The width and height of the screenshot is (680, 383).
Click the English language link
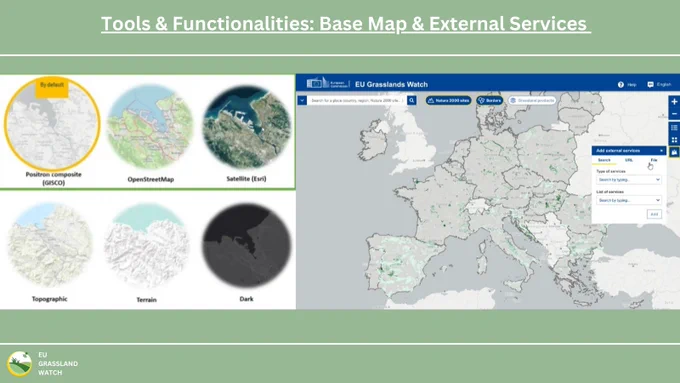(x=664, y=85)
